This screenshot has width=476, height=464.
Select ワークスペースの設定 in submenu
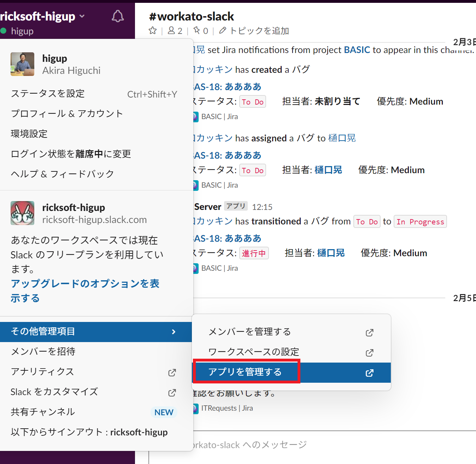[292, 352]
